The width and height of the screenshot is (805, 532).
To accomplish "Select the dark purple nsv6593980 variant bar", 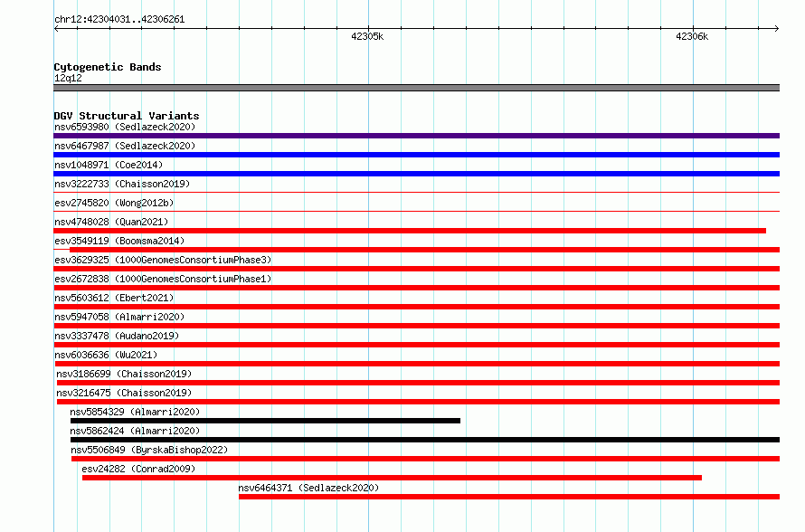I will click(x=416, y=136).
